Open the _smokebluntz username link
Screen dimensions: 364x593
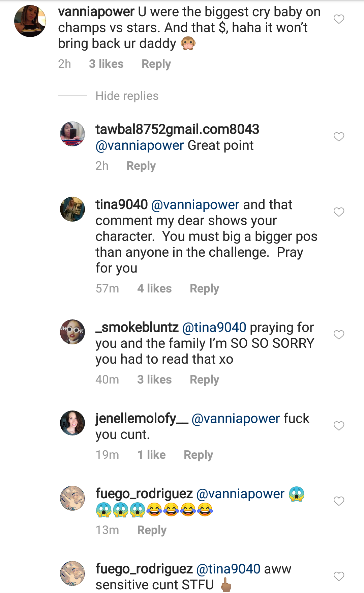137,328
